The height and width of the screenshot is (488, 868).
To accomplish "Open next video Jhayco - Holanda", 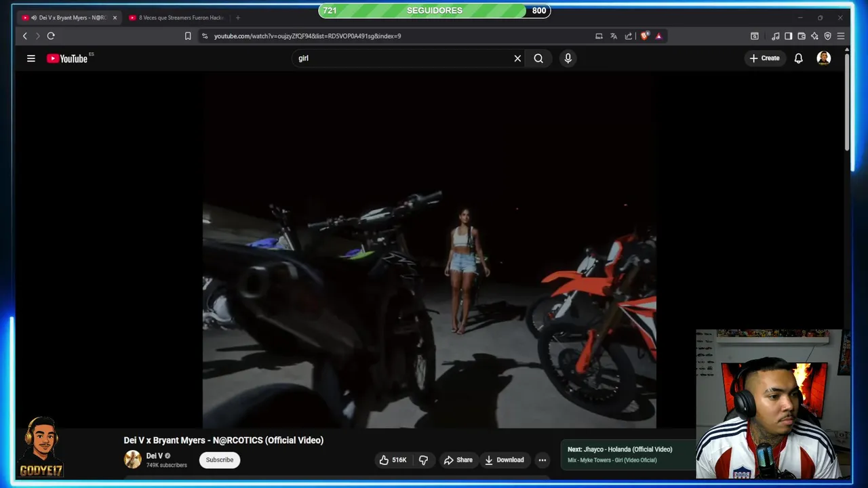I will click(620, 449).
